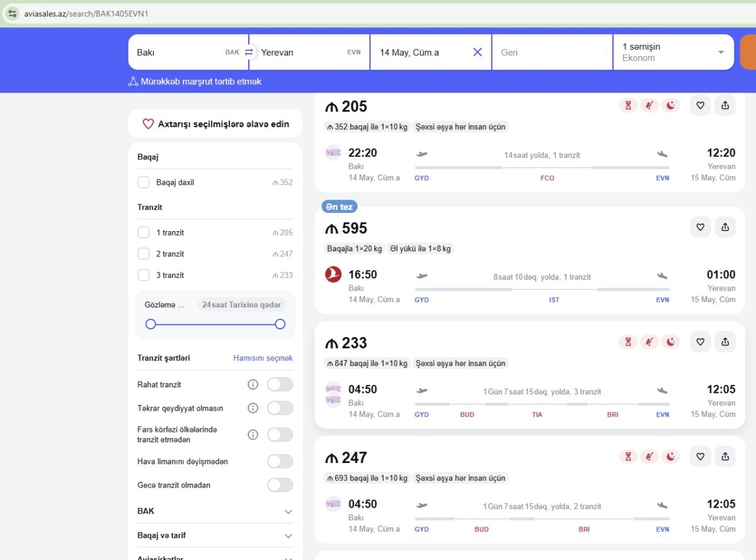Click Mürəkkəb marşrut tərtib etmək link

pyautogui.click(x=195, y=81)
